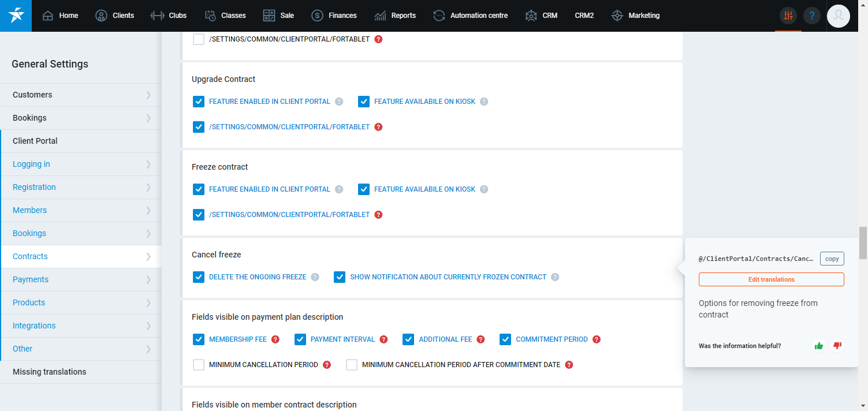
Task: Click the star logo in top-left corner
Action: coord(16,16)
